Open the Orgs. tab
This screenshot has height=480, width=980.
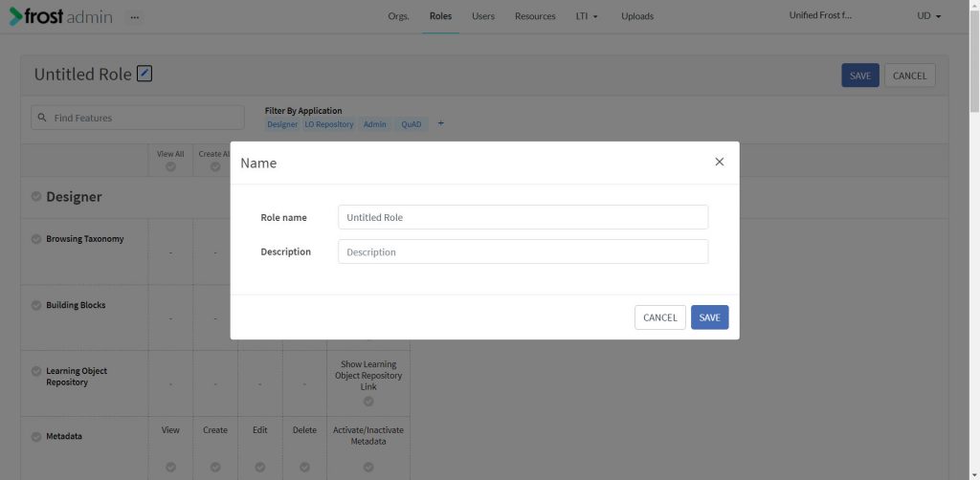click(x=399, y=16)
